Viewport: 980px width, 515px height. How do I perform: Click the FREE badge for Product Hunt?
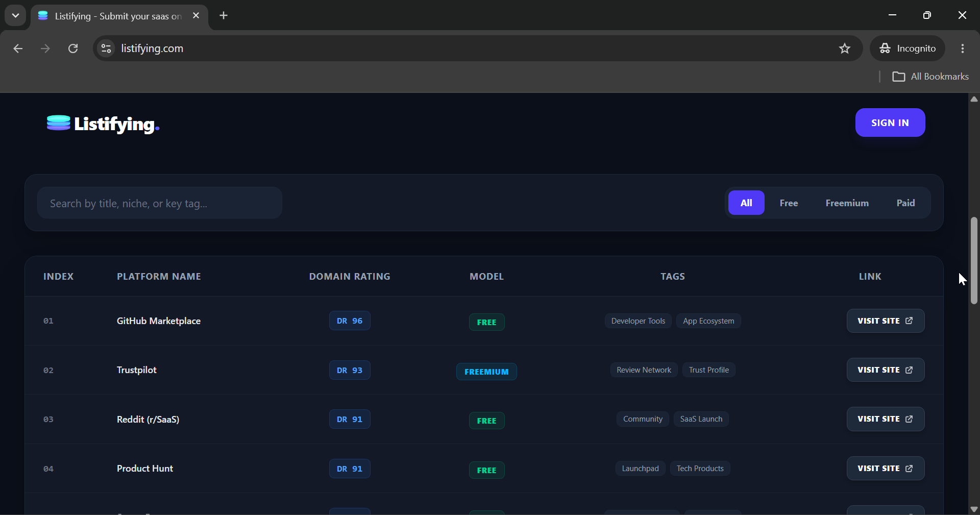487,470
